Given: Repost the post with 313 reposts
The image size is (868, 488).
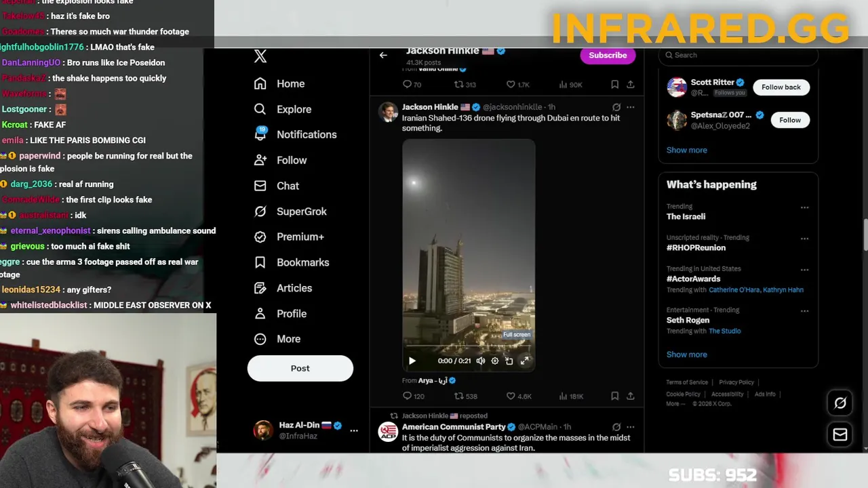Looking at the screenshot, I should 465,85.
